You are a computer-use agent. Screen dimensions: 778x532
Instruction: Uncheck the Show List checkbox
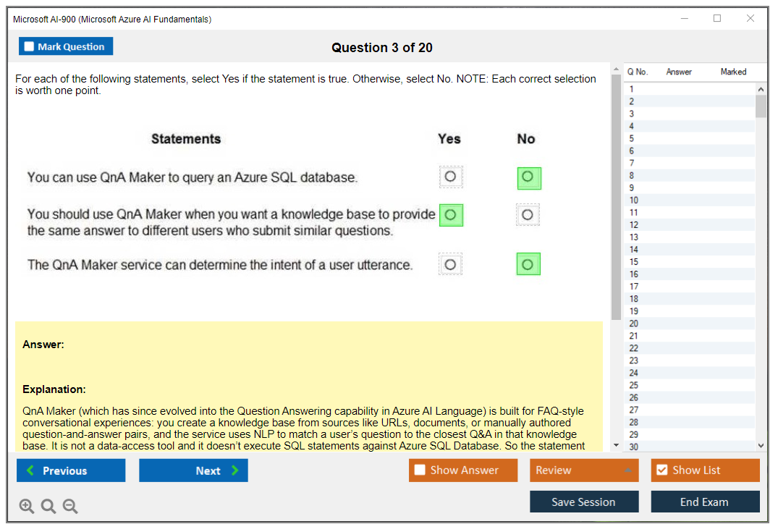tap(661, 470)
